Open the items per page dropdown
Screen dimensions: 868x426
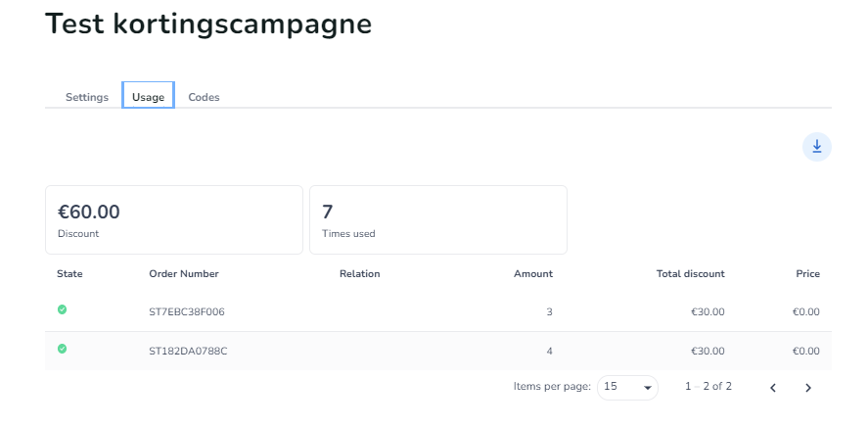point(627,387)
